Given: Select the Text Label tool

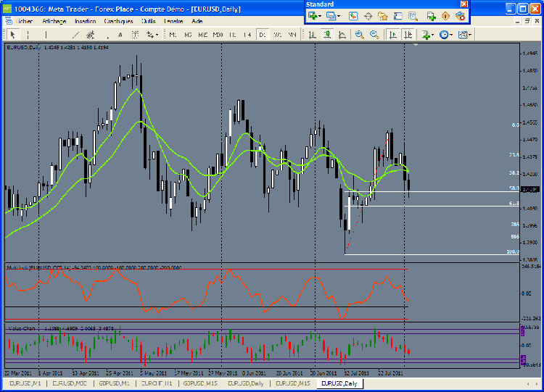Looking at the screenshot, I should (135, 35).
